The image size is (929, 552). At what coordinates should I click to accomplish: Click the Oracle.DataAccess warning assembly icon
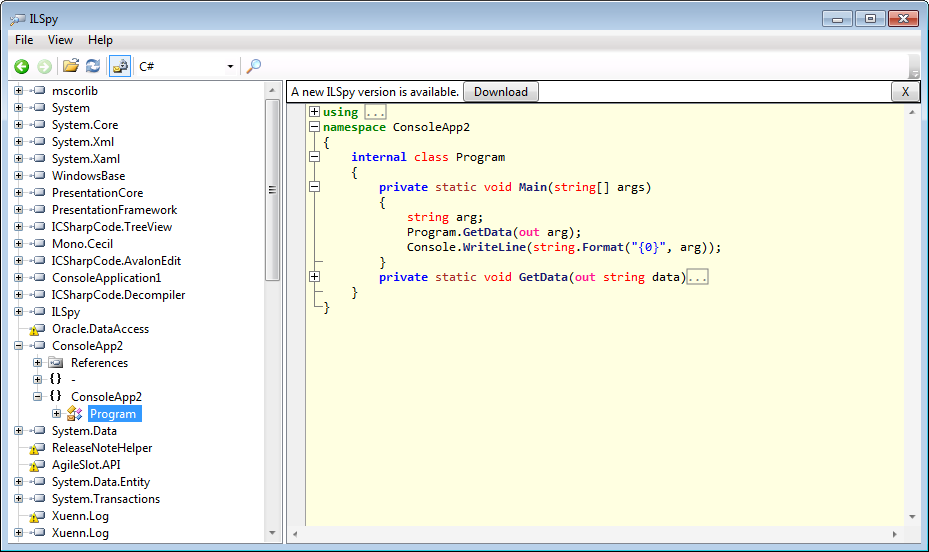pos(37,329)
